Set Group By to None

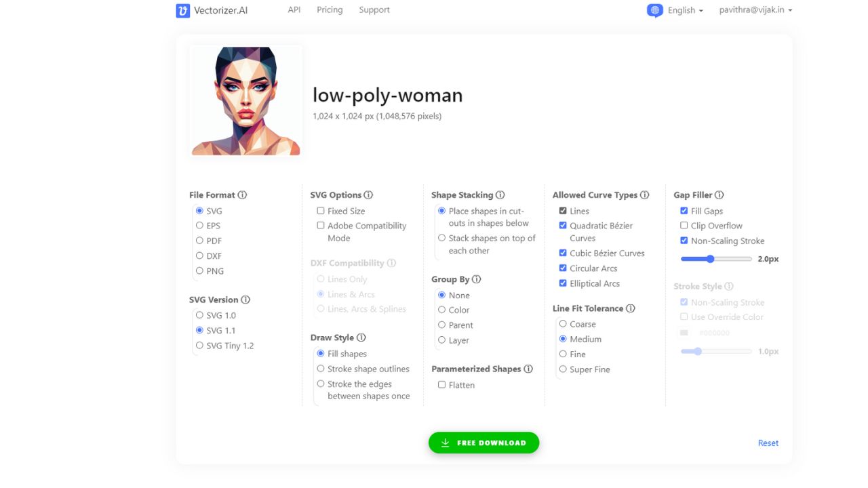[x=442, y=295]
